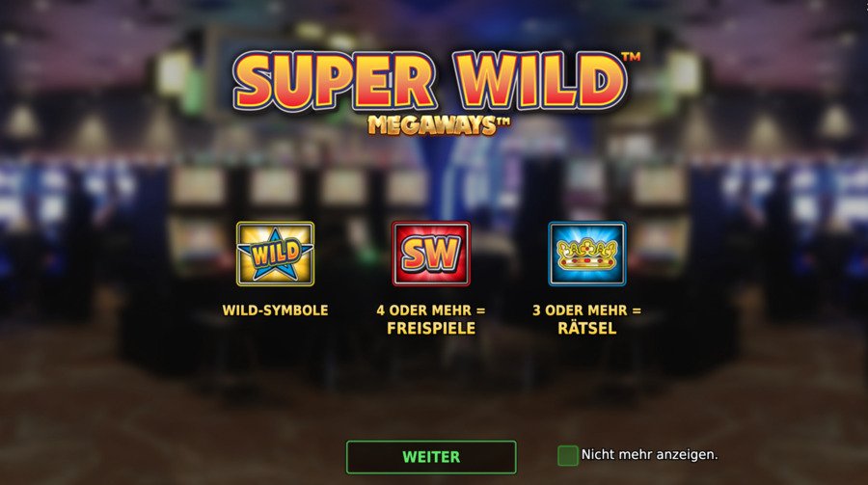Click the TM mark after Megaways
Image resolution: width=868 pixels, height=485 pixels.
503,122
